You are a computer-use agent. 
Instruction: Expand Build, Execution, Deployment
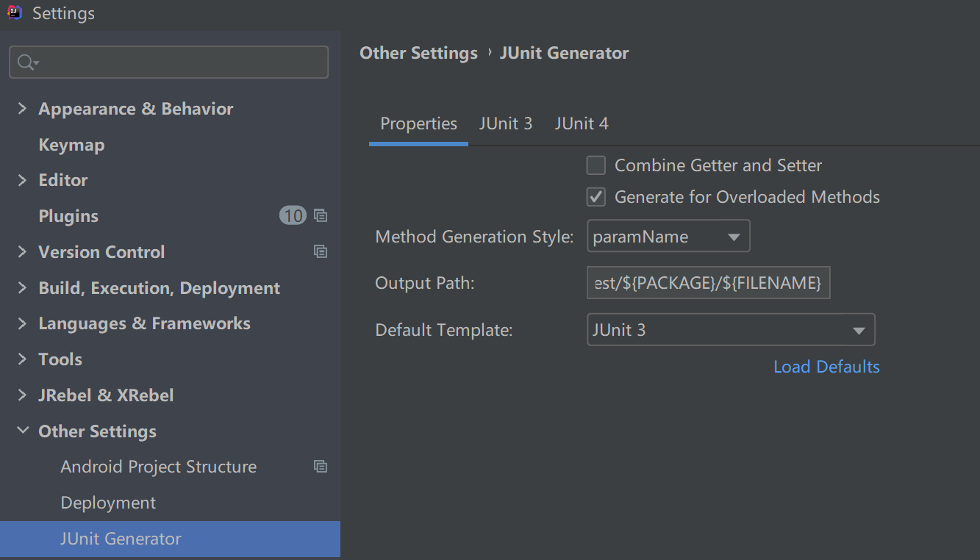pos(21,287)
